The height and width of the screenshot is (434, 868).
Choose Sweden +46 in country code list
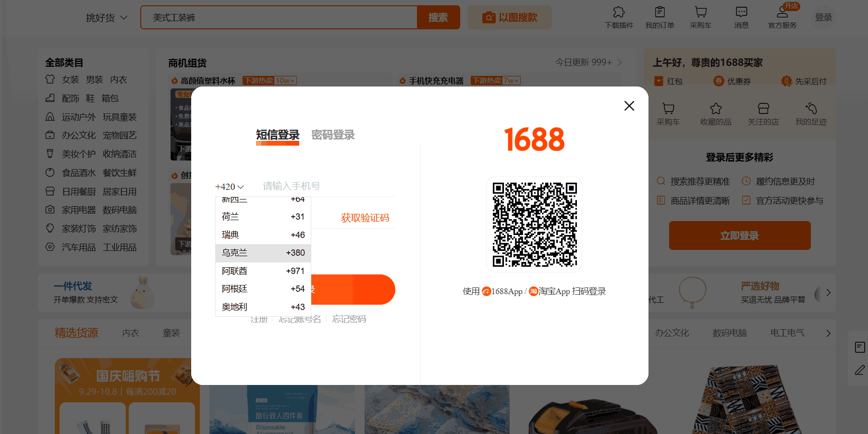263,235
